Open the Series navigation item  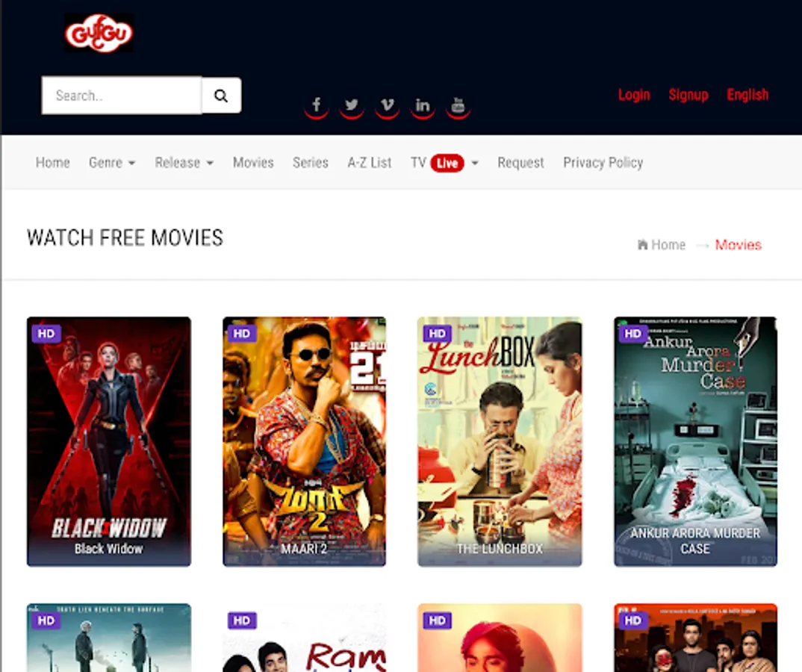pos(311,163)
